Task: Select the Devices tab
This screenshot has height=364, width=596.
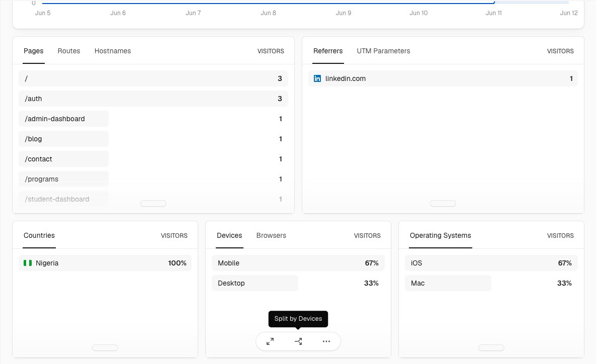Action: (x=229, y=236)
